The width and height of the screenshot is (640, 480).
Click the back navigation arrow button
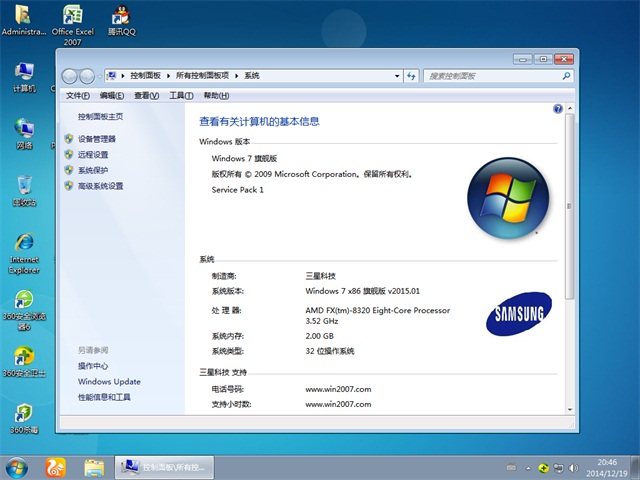70,76
